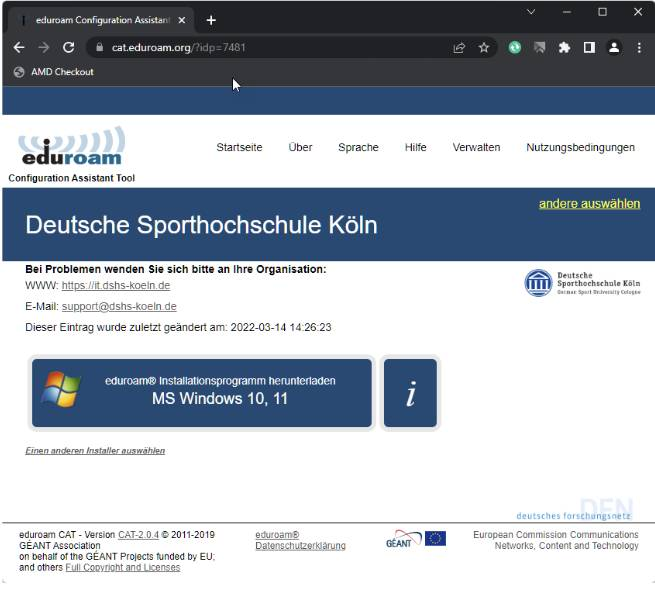Image resolution: width=655 pixels, height=591 pixels.
Task: Open the Sprache menu
Action: click(x=358, y=147)
